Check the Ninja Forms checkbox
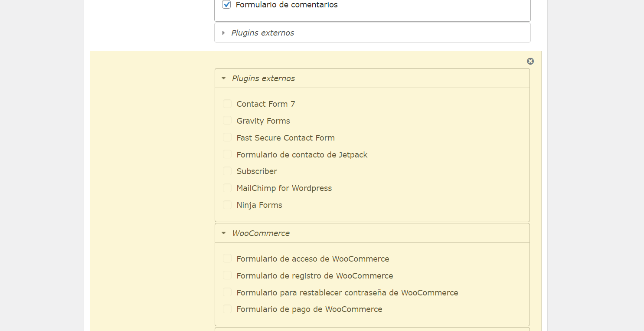The width and height of the screenshot is (644, 331). coord(227,205)
